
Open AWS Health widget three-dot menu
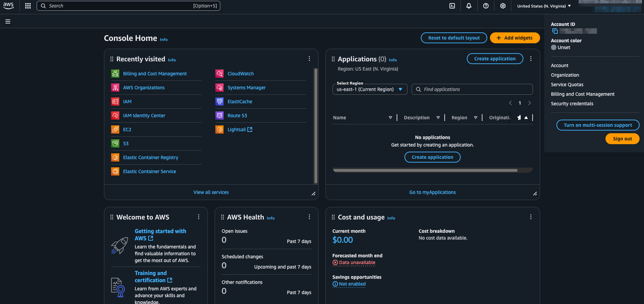(x=309, y=217)
